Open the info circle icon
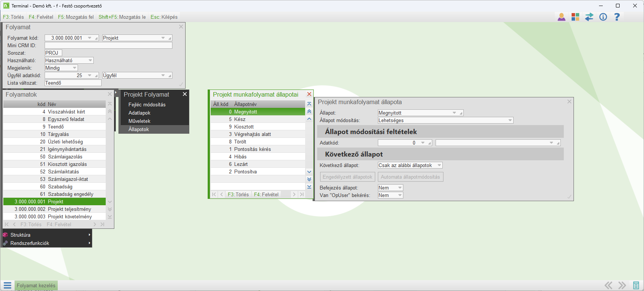The height and width of the screenshot is (291, 644). [x=603, y=17]
